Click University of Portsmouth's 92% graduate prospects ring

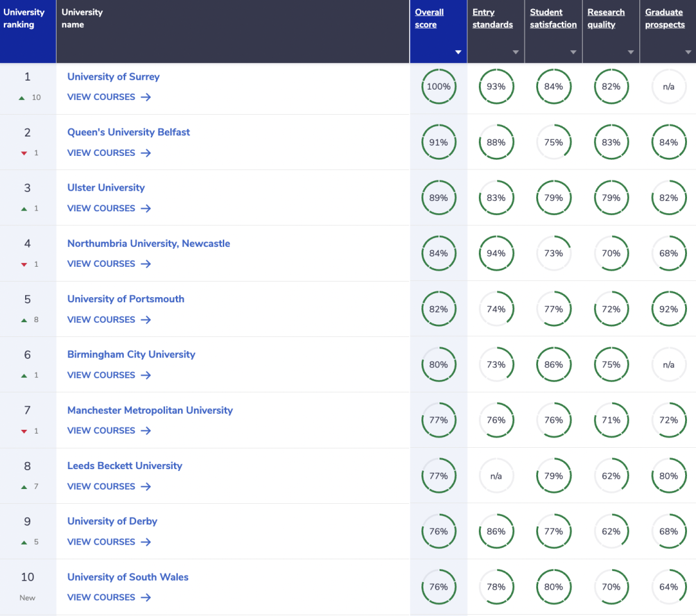click(x=668, y=309)
